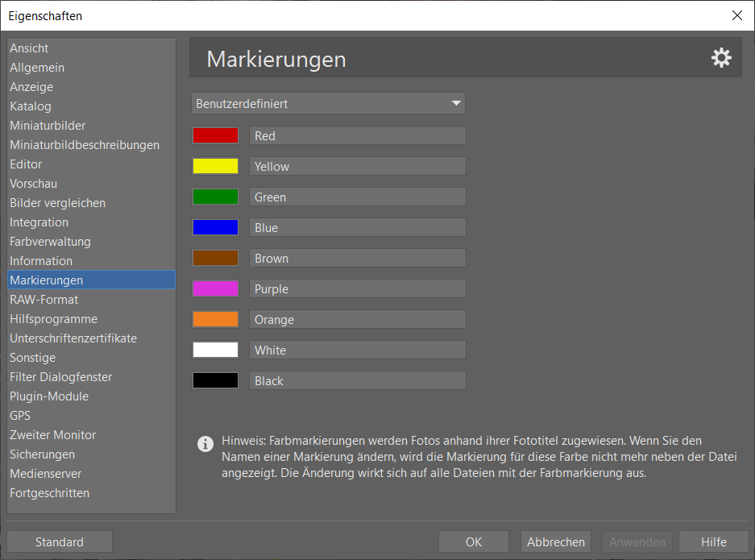
Task: Pick the blue color swatch
Action: [x=216, y=227]
